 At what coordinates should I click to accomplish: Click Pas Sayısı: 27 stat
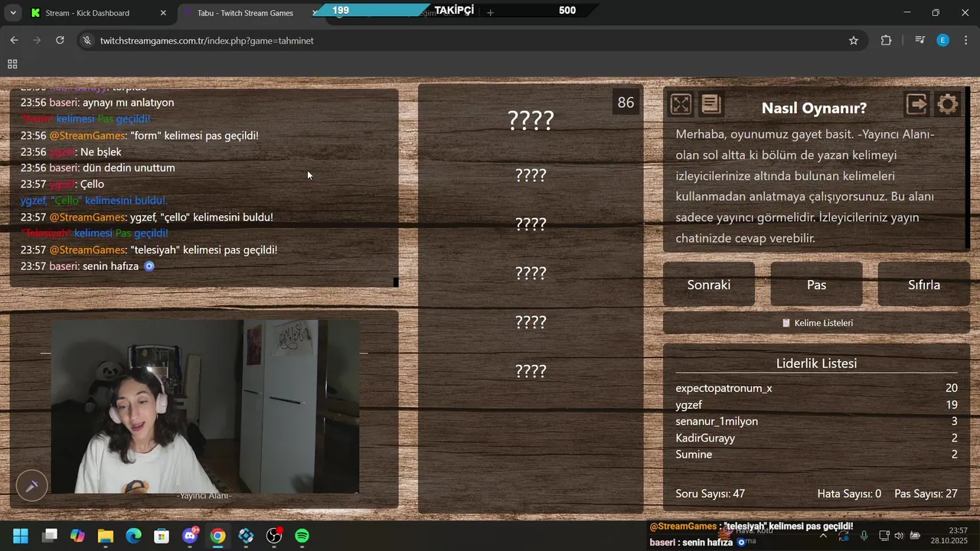[x=926, y=494]
